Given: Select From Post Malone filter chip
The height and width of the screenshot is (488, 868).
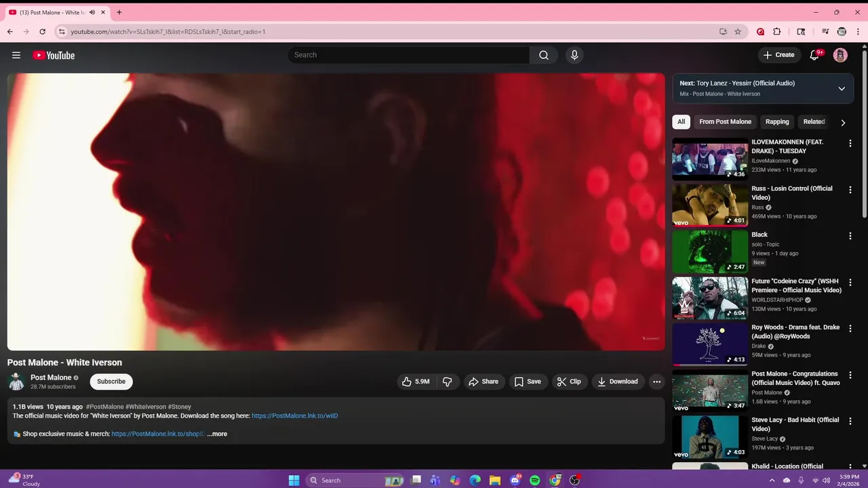Looking at the screenshot, I should 725,121.
